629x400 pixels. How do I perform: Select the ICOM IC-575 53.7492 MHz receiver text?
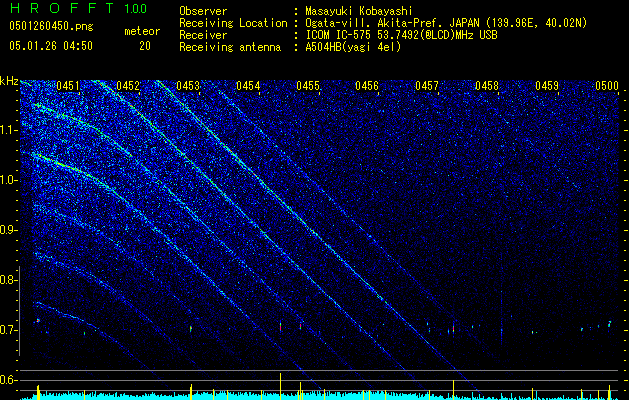[401, 35]
